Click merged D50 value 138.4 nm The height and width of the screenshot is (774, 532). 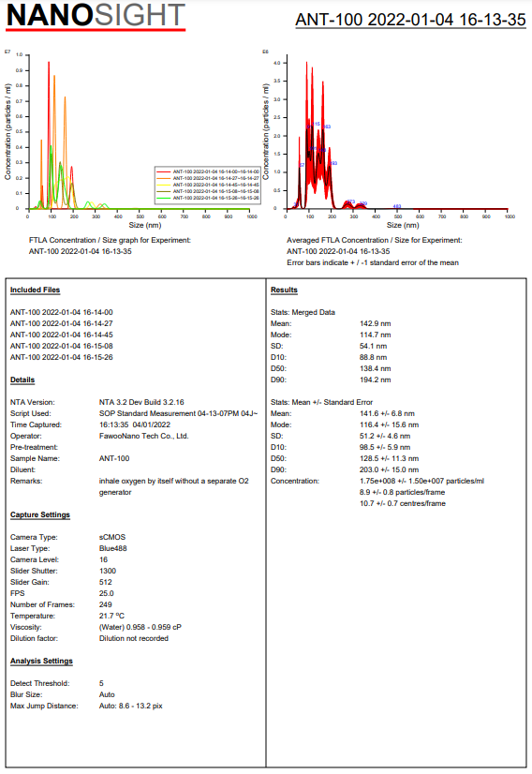[x=375, y=369]
